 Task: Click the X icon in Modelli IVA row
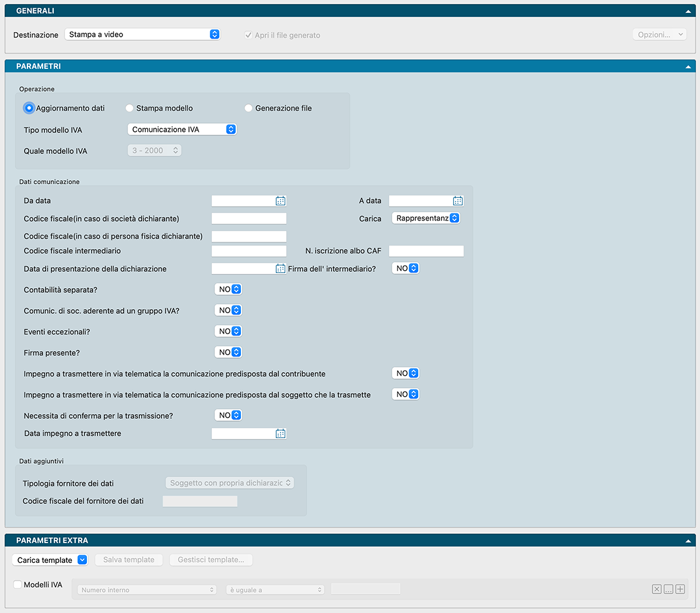657,589
